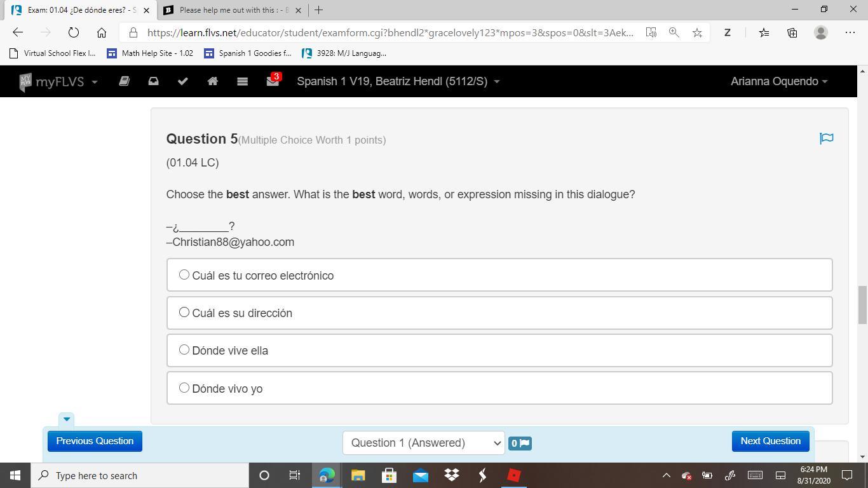Click the page vertical scrollbar thumb
868x488 pixels.
[862, 305]
